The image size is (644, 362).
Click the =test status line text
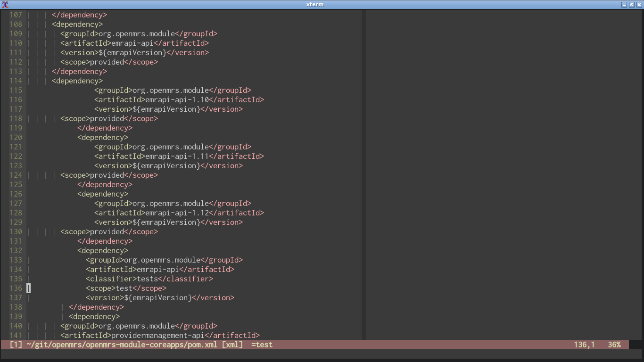pos(262,345)
